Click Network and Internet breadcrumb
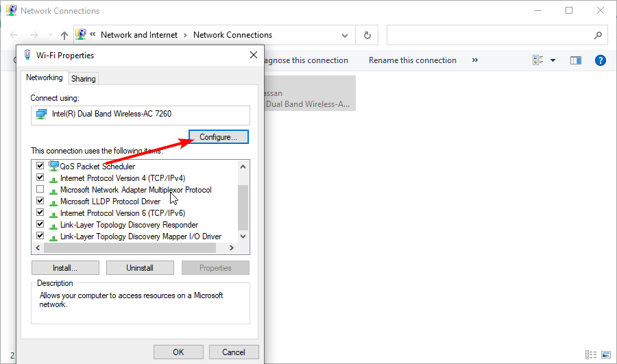The image size is (617, 364). click(139, 35)
